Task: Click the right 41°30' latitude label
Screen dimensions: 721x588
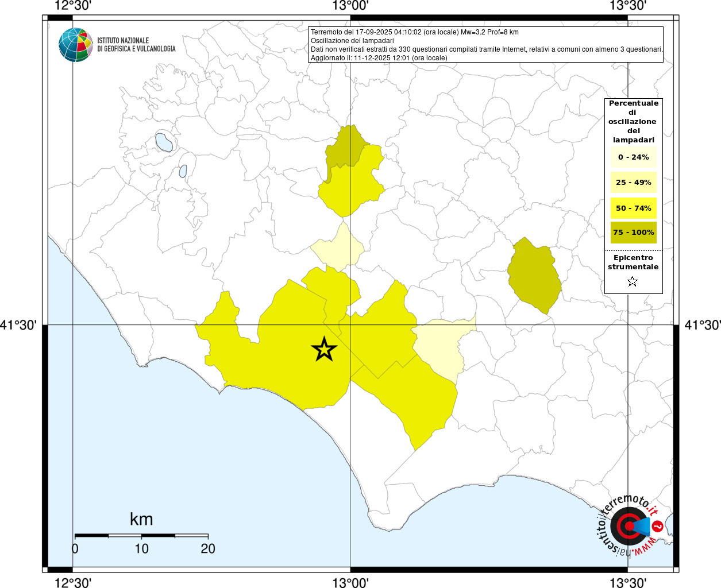Action: (x=703, y=325)
